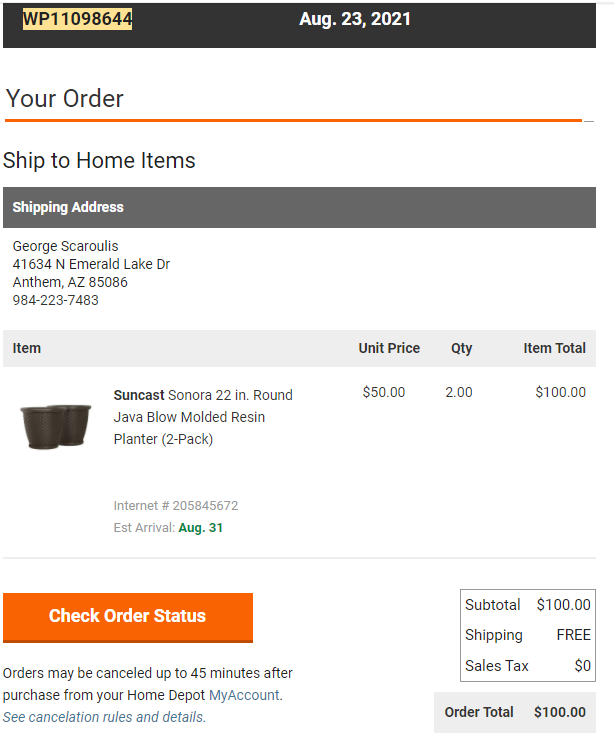Click the Shipping FREE row

(528, 635)
